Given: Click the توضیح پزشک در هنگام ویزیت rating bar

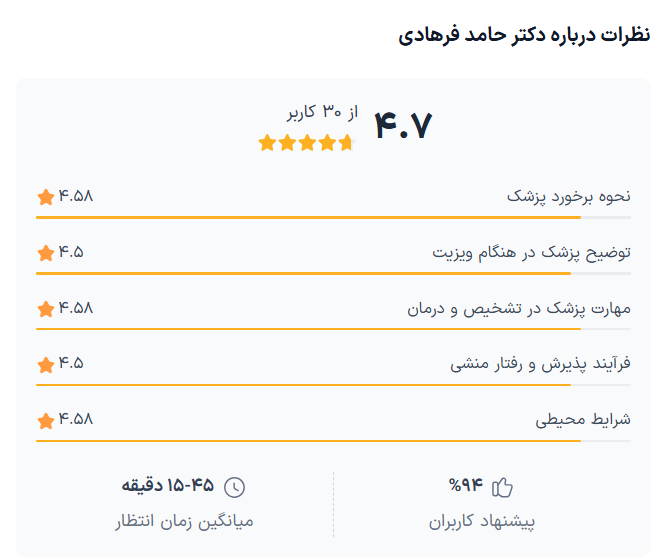Looking at the screenshot, I should pos(333,273).
